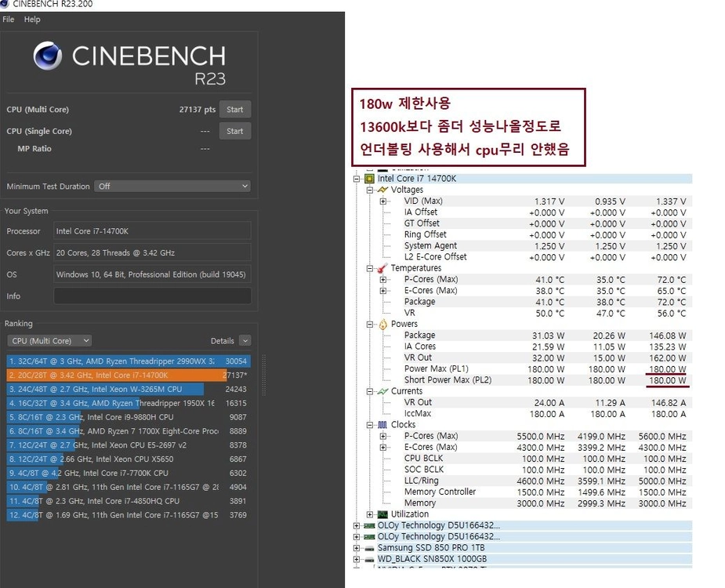Click the Processor field showing Intel Core i7-14700K
Image resolution: width=725 pixels, height=588 pixels.
153,230
